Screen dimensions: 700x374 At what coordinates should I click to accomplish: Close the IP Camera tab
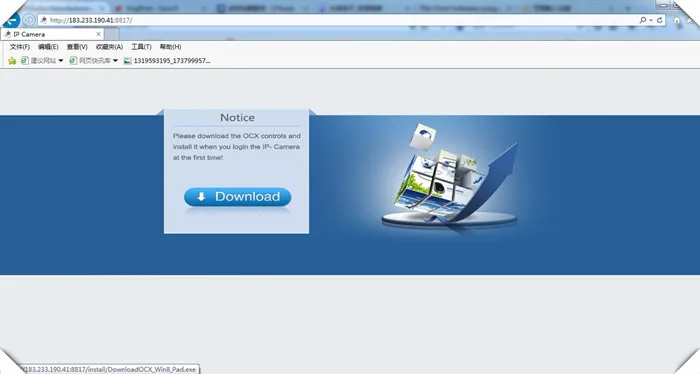99,34
